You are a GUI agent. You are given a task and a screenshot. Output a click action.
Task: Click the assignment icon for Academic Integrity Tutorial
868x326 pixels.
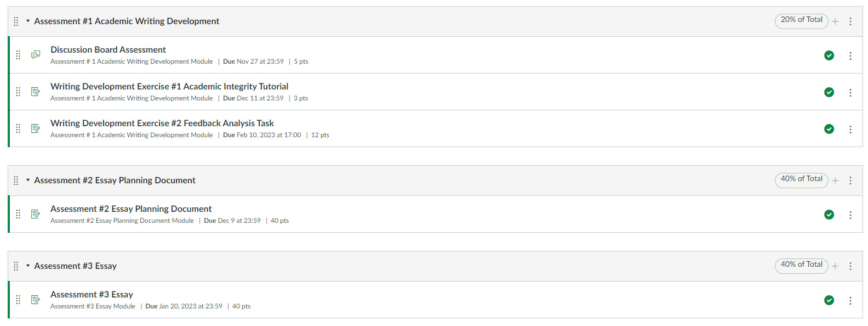[x=36, y=92]
